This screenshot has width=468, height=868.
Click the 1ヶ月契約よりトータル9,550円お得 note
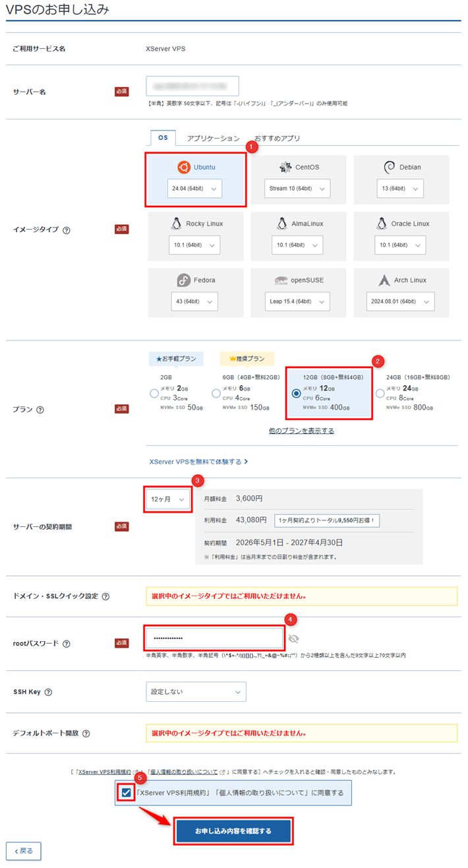327,520
